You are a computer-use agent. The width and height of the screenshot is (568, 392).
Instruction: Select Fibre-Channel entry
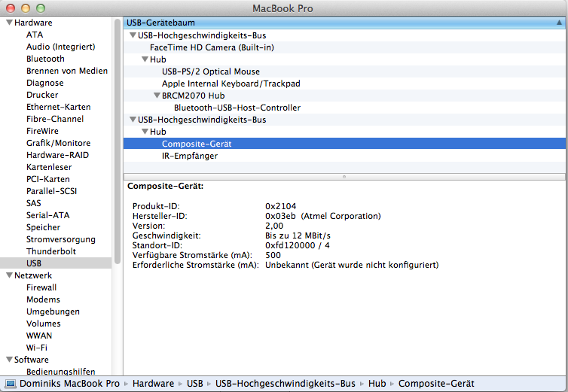tap(55, 119)
